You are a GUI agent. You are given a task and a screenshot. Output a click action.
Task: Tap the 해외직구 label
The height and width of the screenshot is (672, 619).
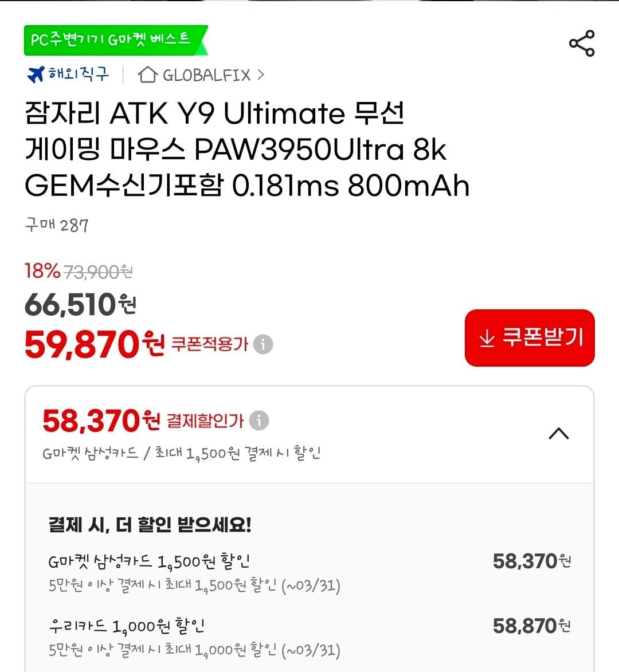[x=79, y=74]
